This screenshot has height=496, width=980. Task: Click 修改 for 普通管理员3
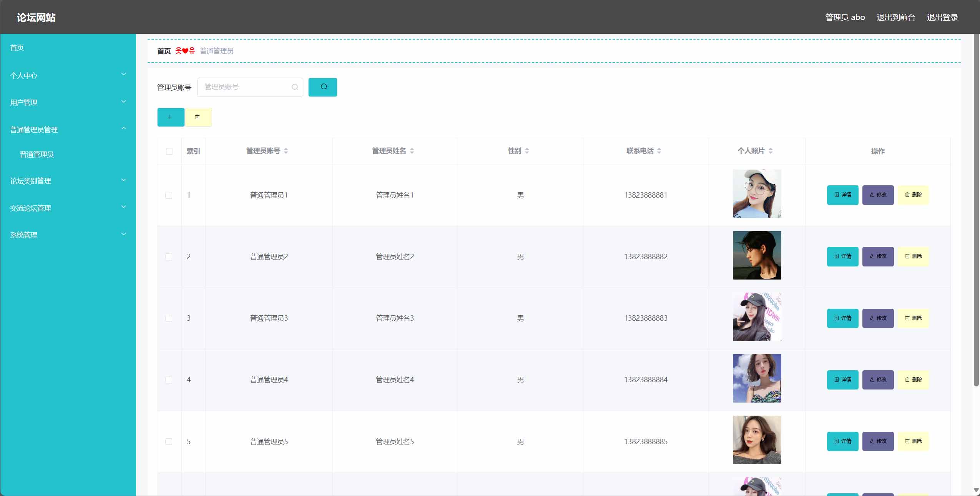pyautogui.click(x=878, y=318)
